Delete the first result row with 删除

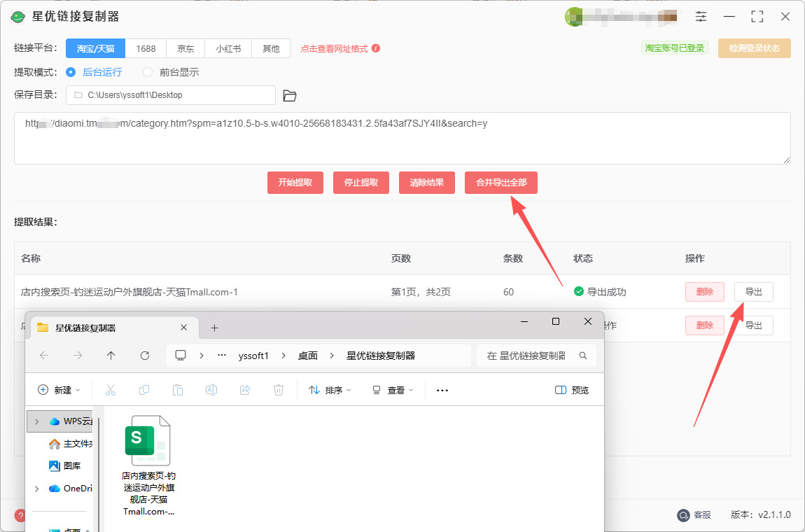click(x=705, y=292)
